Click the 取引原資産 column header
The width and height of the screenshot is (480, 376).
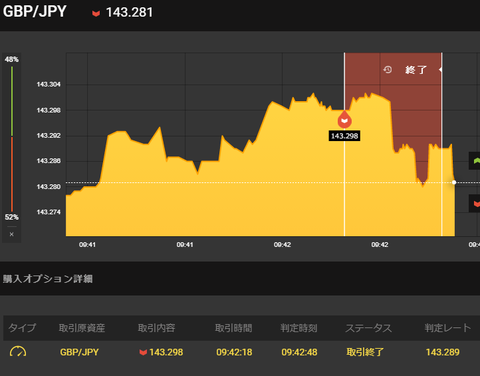(82, 328)
